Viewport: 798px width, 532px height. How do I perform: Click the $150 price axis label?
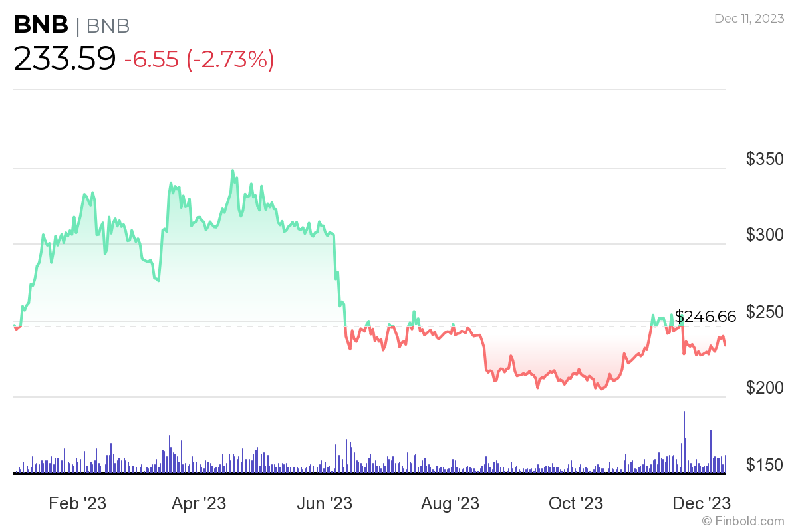(765, 464)
